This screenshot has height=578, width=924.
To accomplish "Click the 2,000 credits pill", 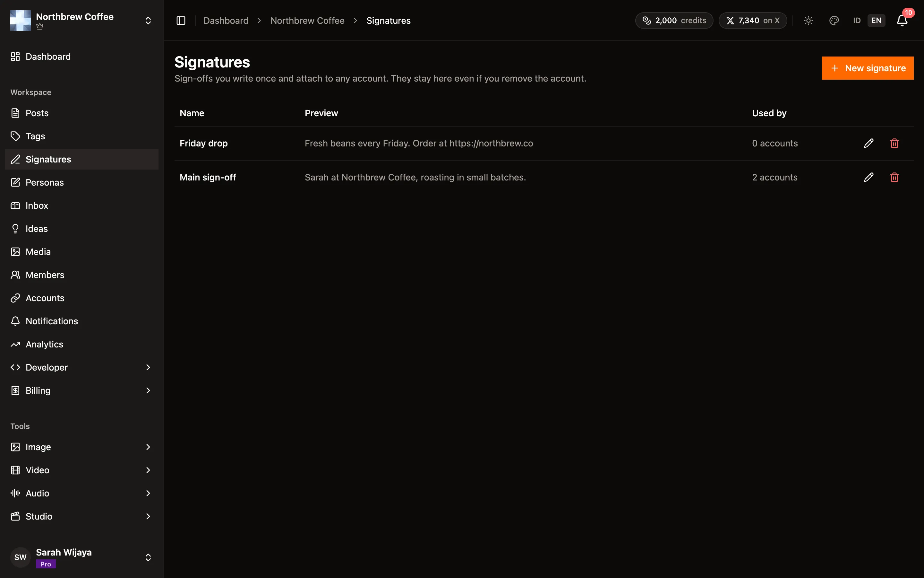I will [x=674, y=21].
